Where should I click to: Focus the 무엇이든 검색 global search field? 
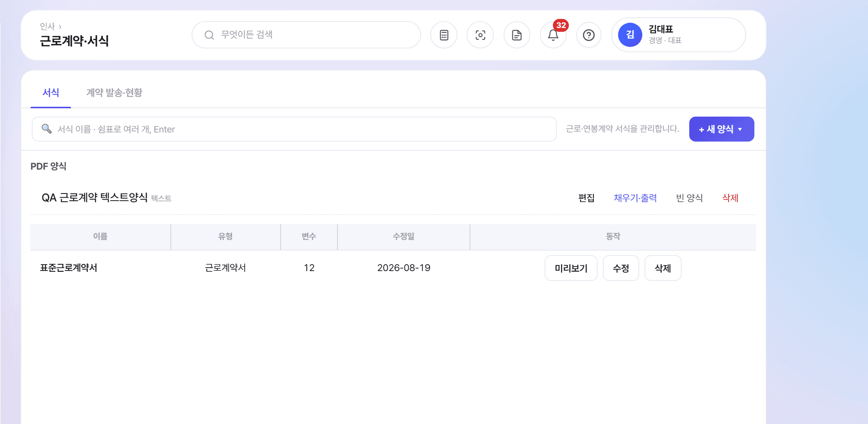[306, 35]
